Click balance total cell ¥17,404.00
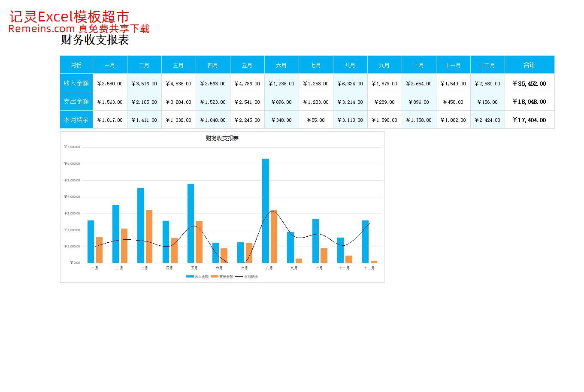This screenshot has width=584, height=392. pos(530,120)
